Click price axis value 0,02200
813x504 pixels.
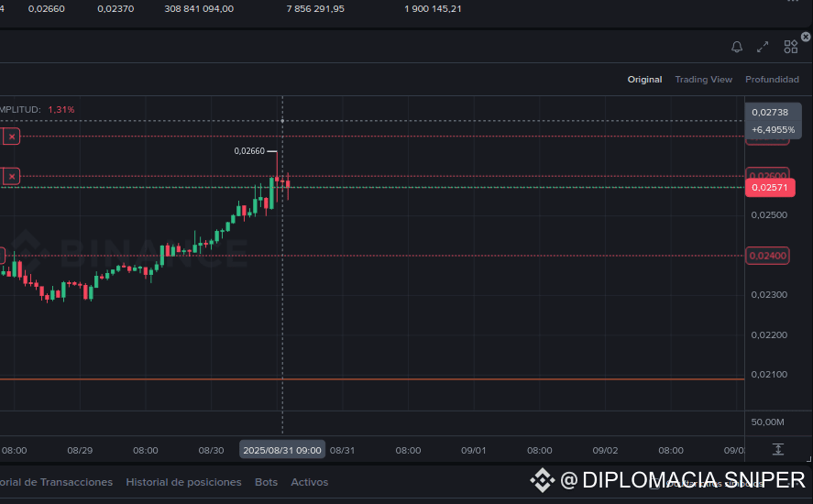point(769,335)
